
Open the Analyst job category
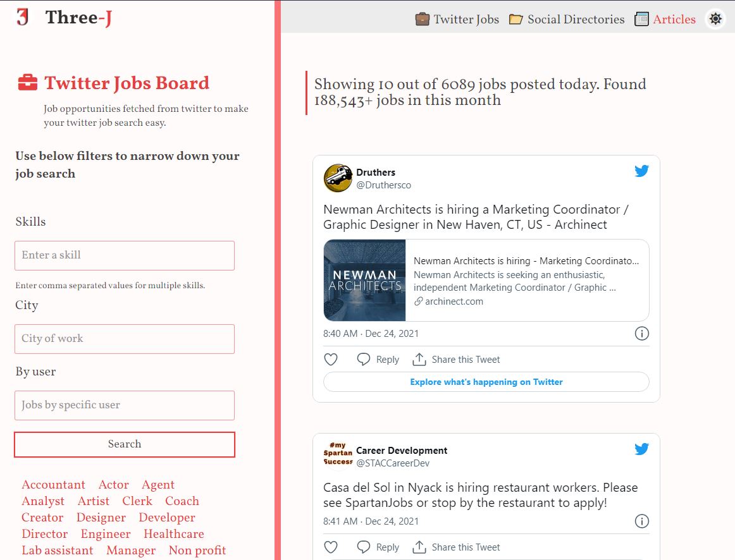(43, 501)
